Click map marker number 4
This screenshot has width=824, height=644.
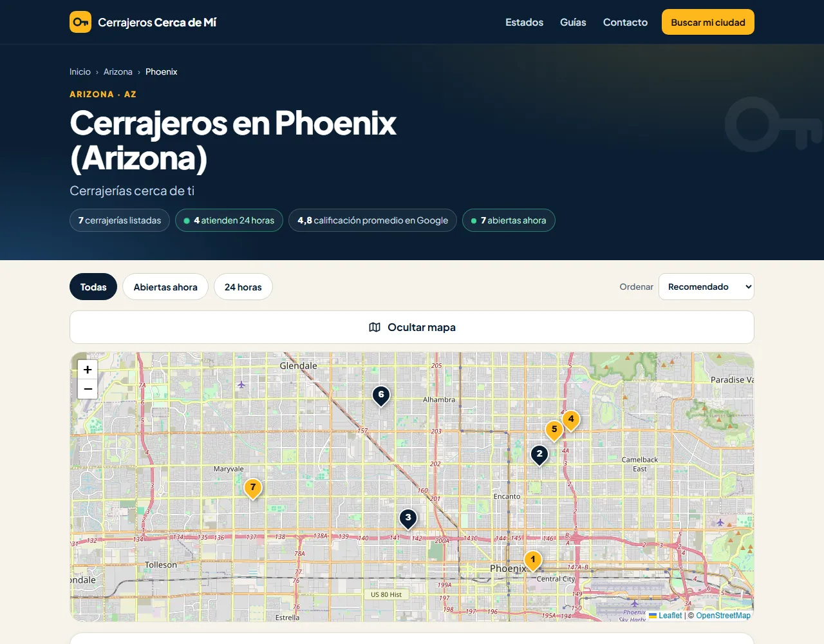[571, 421]
